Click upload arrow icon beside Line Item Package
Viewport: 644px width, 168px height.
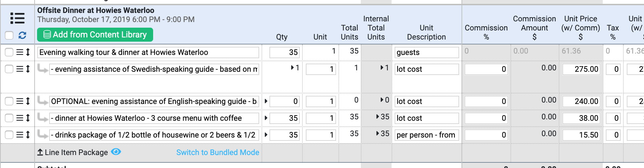[x=40, y=152]
